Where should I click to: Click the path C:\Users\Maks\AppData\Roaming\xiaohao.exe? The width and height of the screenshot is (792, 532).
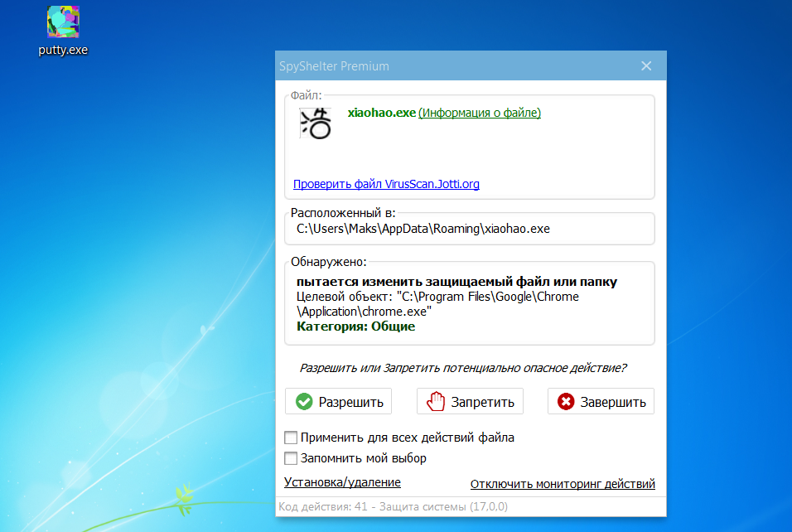pyautogui.click(x=423, y=229)
